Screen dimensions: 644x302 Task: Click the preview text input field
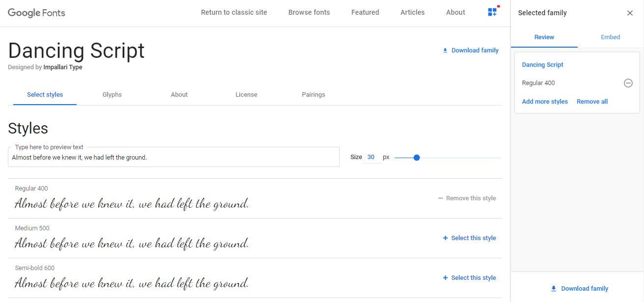click(x=174, y=157)
